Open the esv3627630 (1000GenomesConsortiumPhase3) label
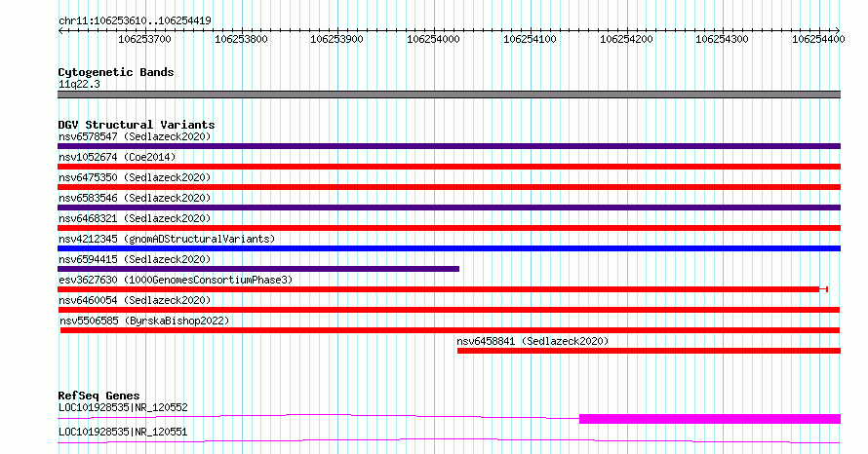 point(176,280)
